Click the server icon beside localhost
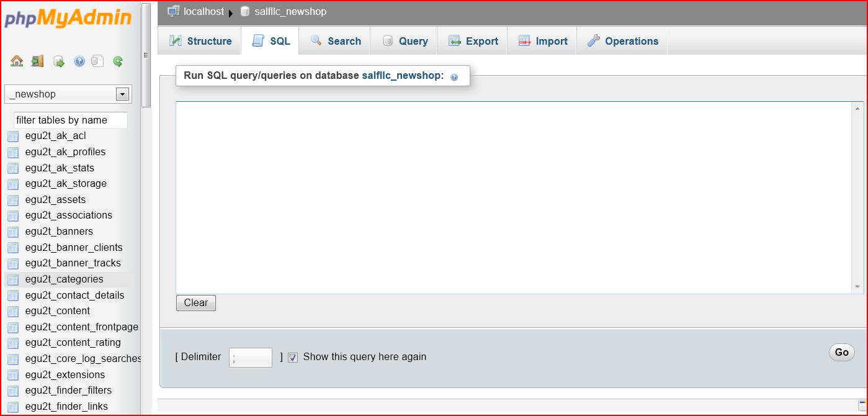The height and width of the screenshot is (416, 868). click(174, 11)
